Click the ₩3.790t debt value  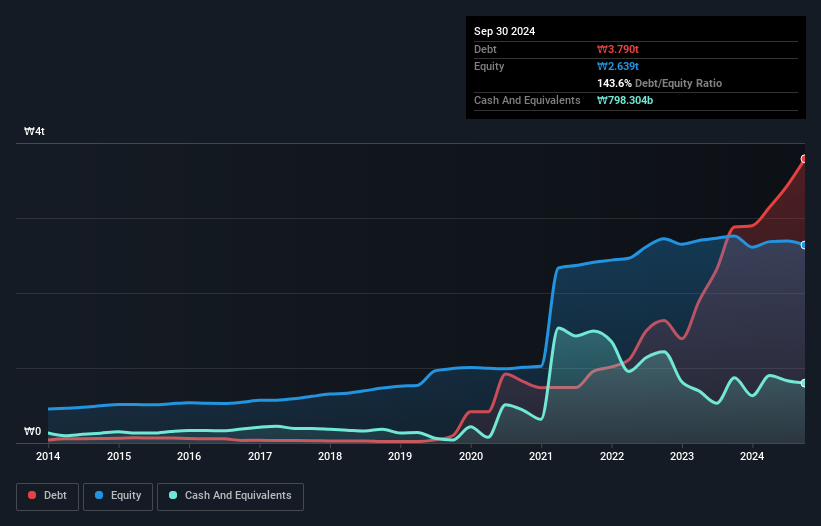tap(618, 49)
